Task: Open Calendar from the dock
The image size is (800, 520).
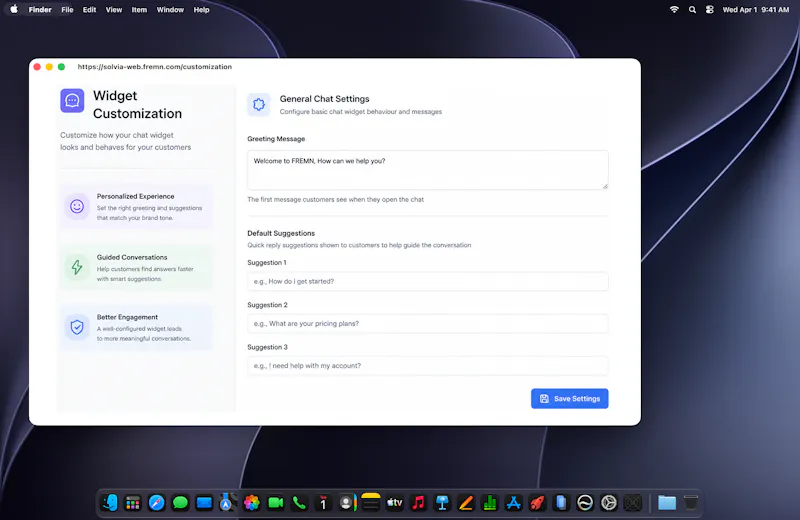Action: pos(323,503)
